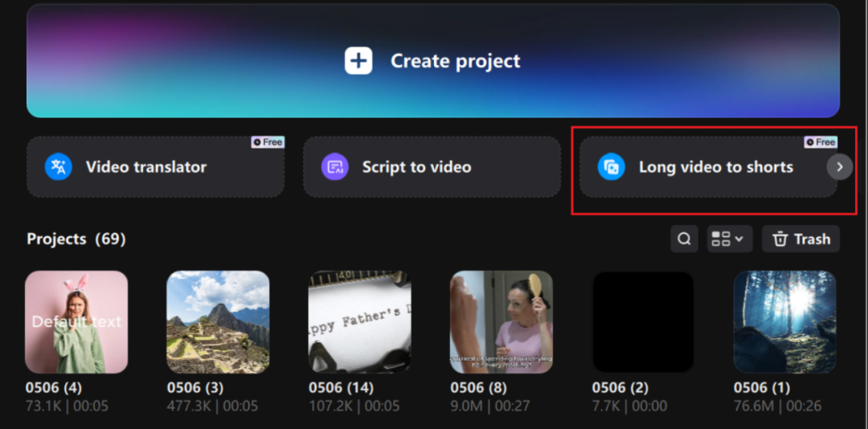This screenshot has width=868, height=429.
Task: Open project search with magnifier icon
Action: click(684, 239)
